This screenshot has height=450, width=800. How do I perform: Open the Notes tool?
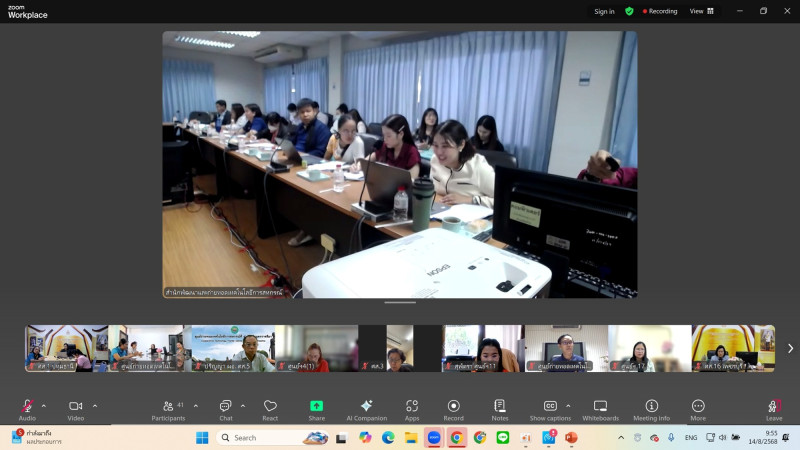pyautogui.click(x=500, y=407)
